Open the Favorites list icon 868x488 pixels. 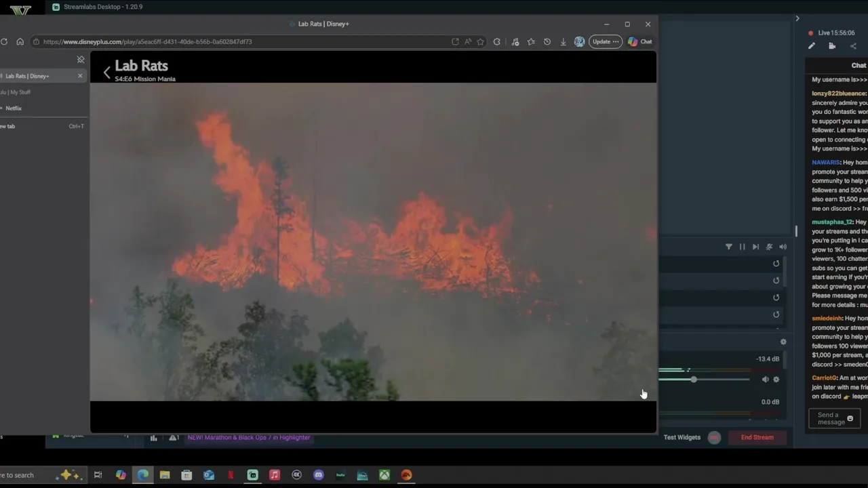tap(531, 41)
